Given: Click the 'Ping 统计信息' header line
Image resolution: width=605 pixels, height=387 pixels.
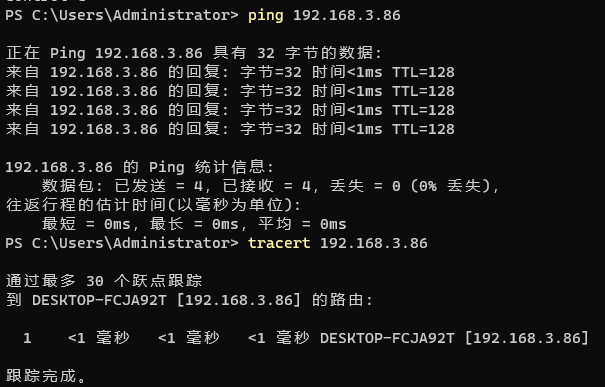Looking at the screenshot, I should click(x=139, y=167).
